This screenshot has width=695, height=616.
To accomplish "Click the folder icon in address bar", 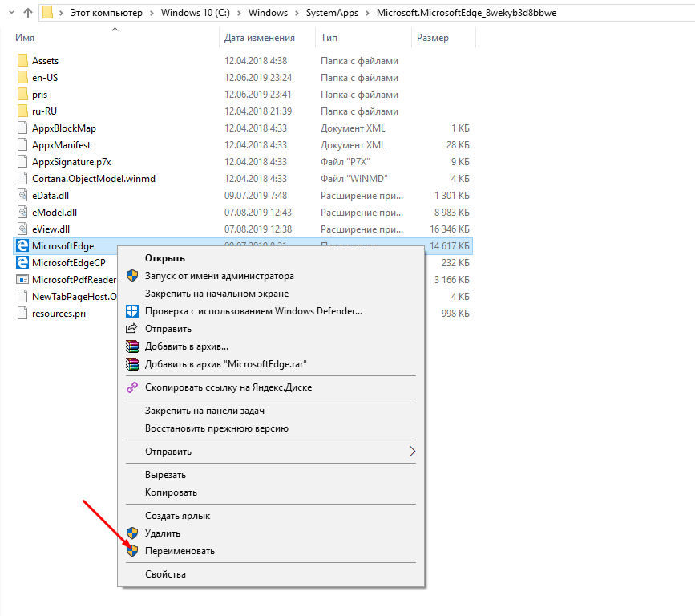I will tap(48, 12).
